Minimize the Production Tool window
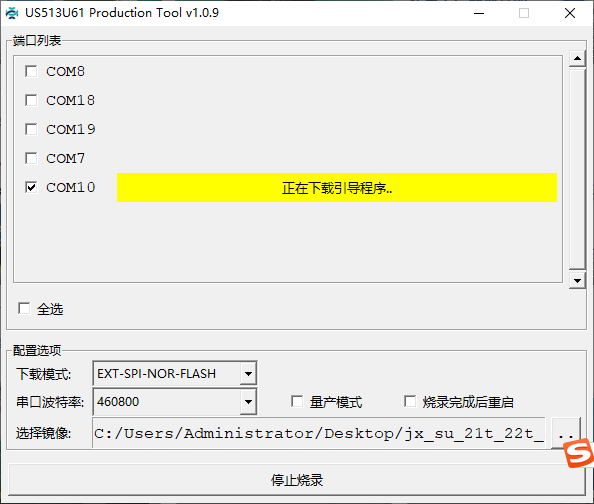 coord(479,13)
